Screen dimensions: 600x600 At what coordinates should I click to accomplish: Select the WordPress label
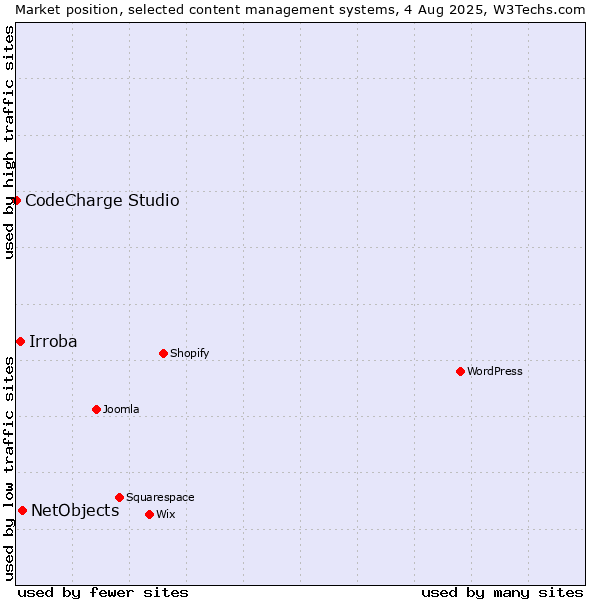(x=495, y=371)
